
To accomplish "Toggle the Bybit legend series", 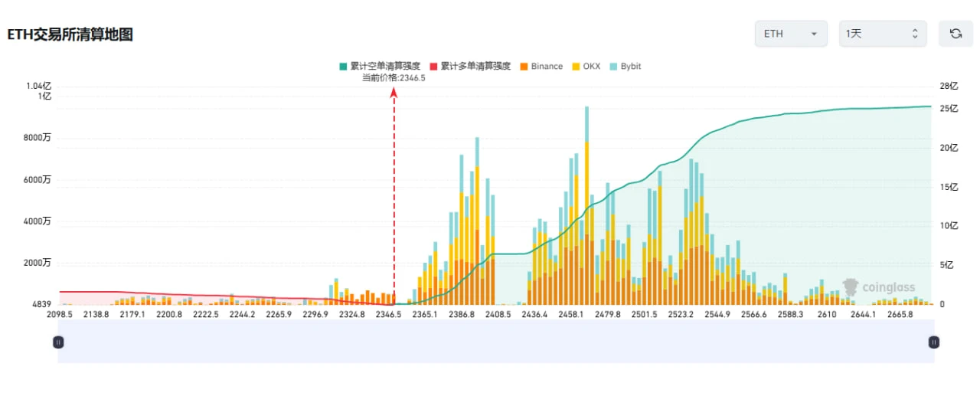I will click(625, 67).
